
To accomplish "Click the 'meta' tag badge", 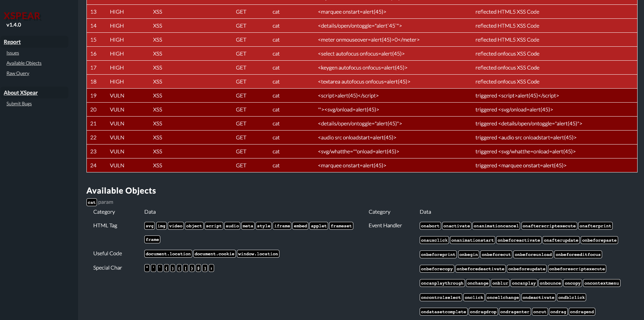I will [248, 226].
